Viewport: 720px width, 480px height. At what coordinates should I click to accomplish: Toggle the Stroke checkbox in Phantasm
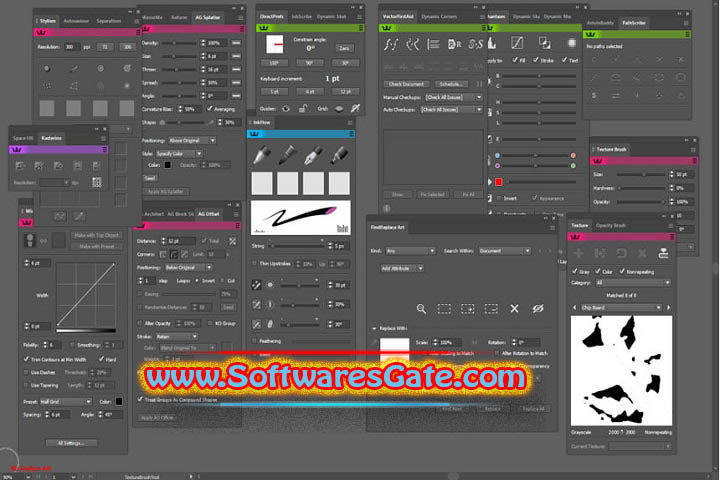(535, 60)
